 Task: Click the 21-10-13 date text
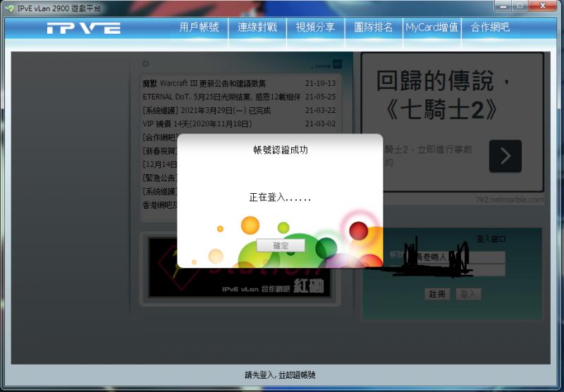point(321,83)
